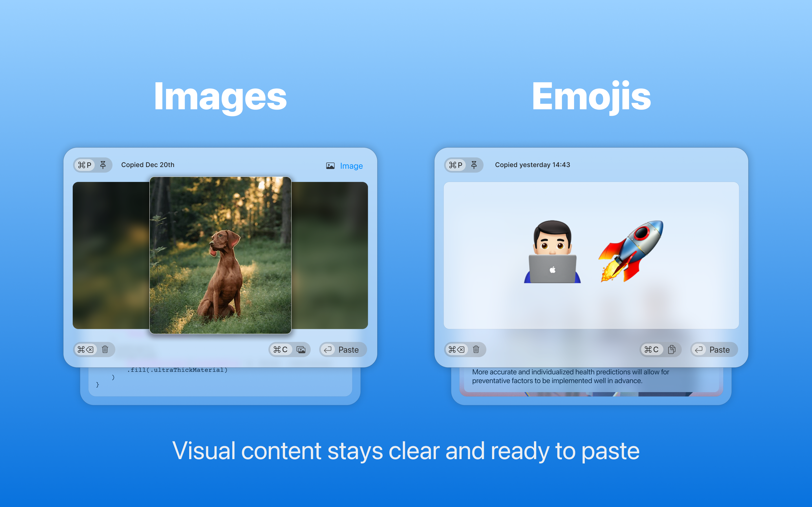The width and height of the screenshot is (812, 507).
Task: Click the picture icon beside Image label
Action: pyautogui.click(x=330, y=166)
